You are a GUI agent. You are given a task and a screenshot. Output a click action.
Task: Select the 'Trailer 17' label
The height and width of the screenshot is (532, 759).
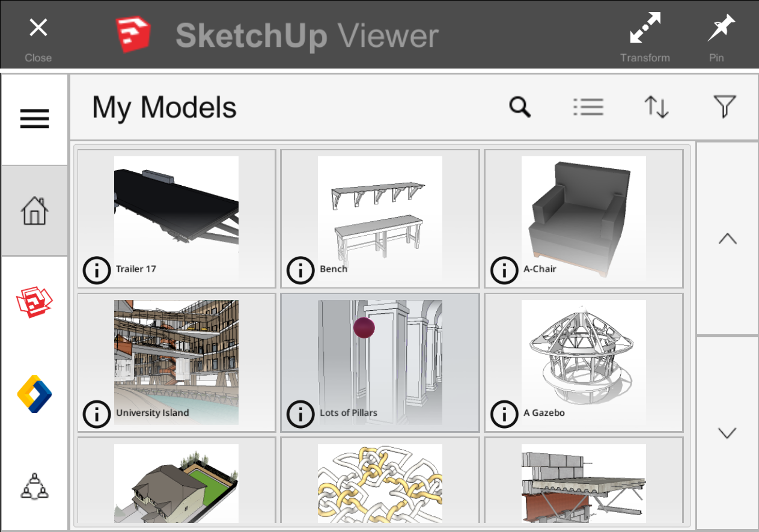coord(136,269)
